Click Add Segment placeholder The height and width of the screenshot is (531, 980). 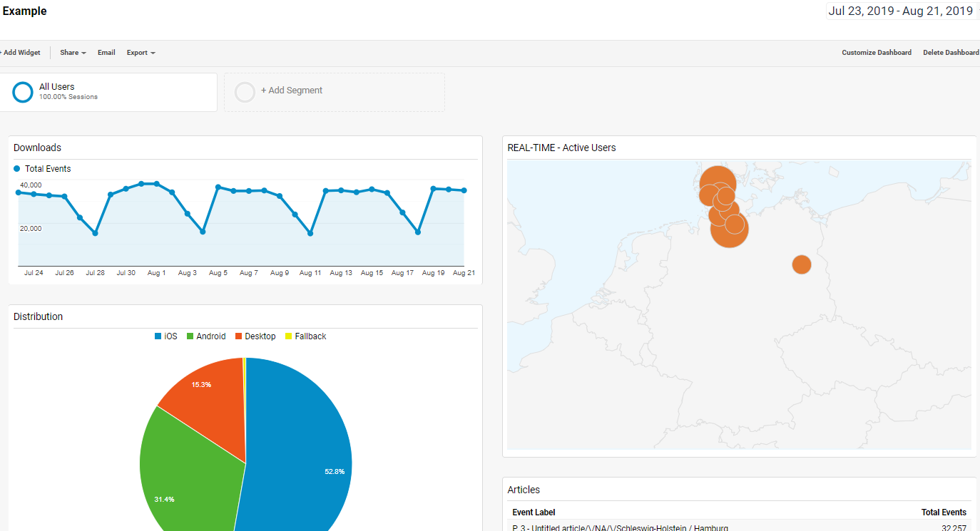(x=335, y=92)
